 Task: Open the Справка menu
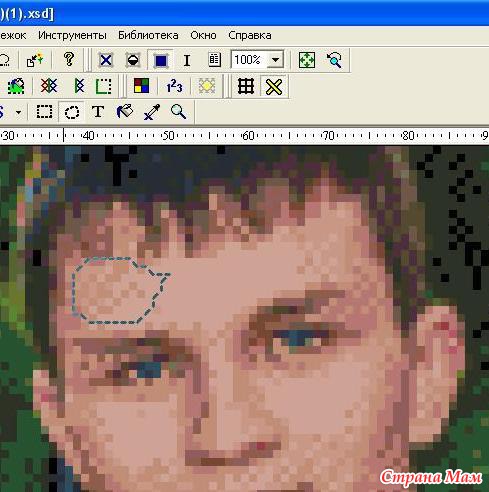point(250,35)
